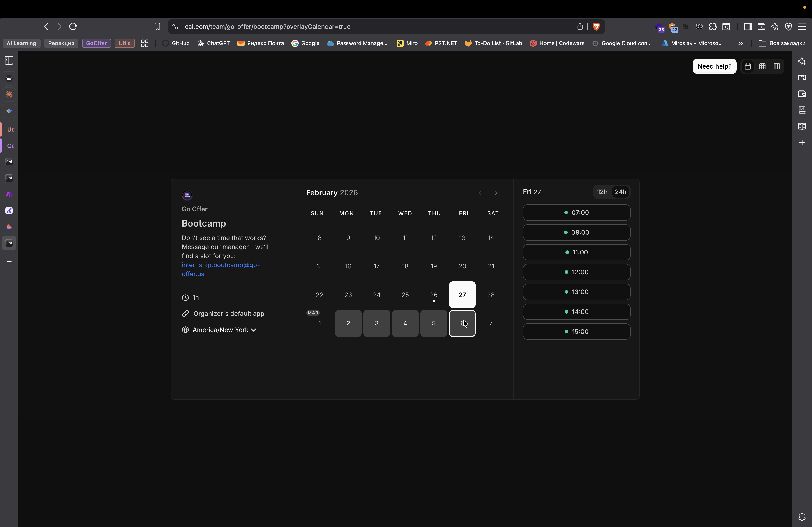Click the monthly calendar view icon
Image resolution: width=812 pixels, height=527 pixels.
pyautogui.click(x=748, y=66)
